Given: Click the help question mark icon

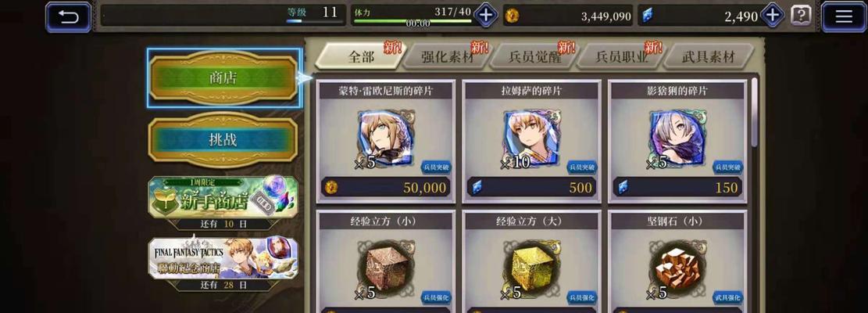Looking at the screenshot, I should point(801,16).
